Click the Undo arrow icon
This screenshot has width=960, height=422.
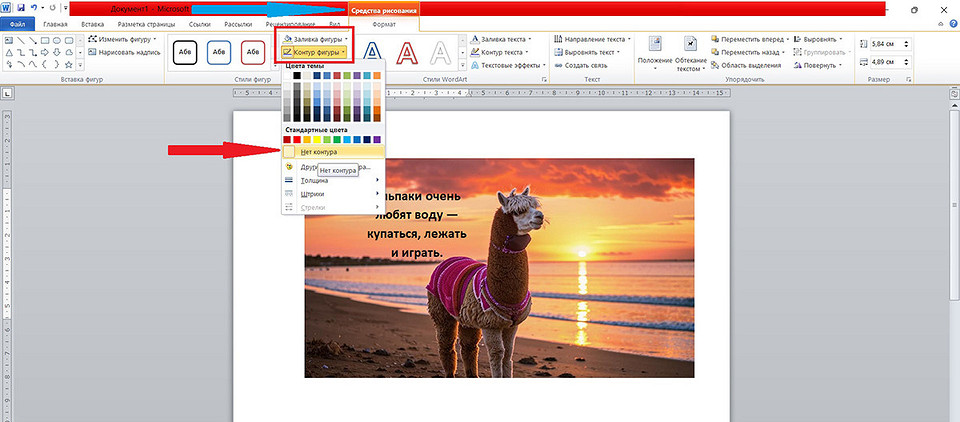33,8
